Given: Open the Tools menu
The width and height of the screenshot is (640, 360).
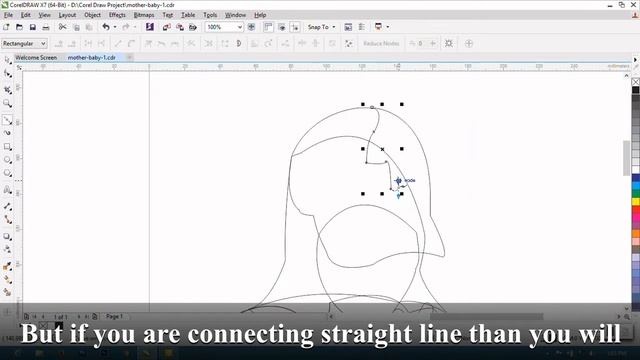Looking at the screenshot, I should click(210, 15).
